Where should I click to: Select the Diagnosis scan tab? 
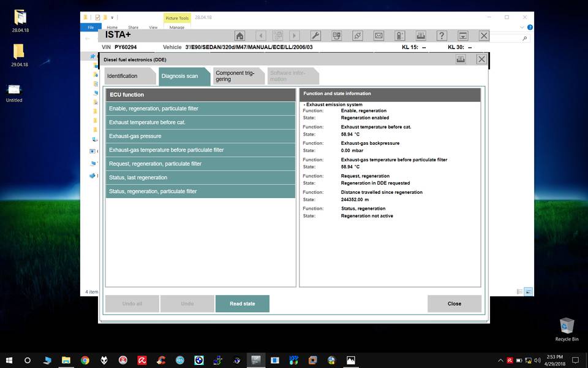184,76
